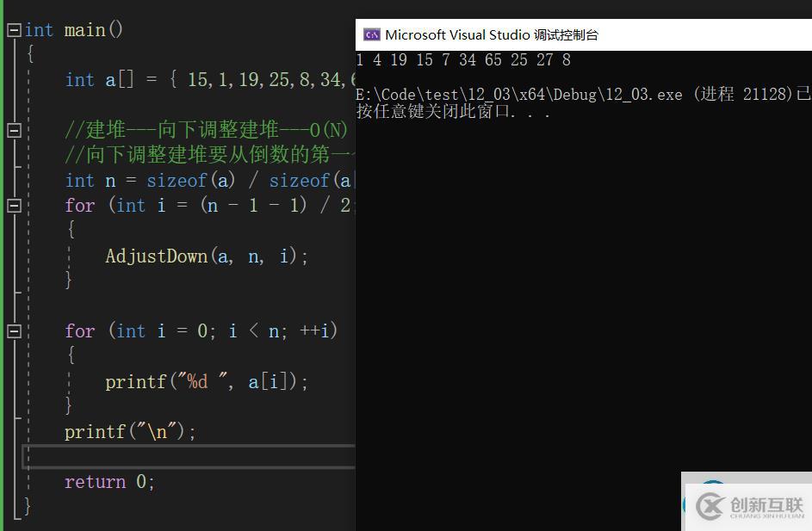This screenshot has height=531, width=812.
Task: Collapse the for loop calling AdjustDown
Action: 14,206
